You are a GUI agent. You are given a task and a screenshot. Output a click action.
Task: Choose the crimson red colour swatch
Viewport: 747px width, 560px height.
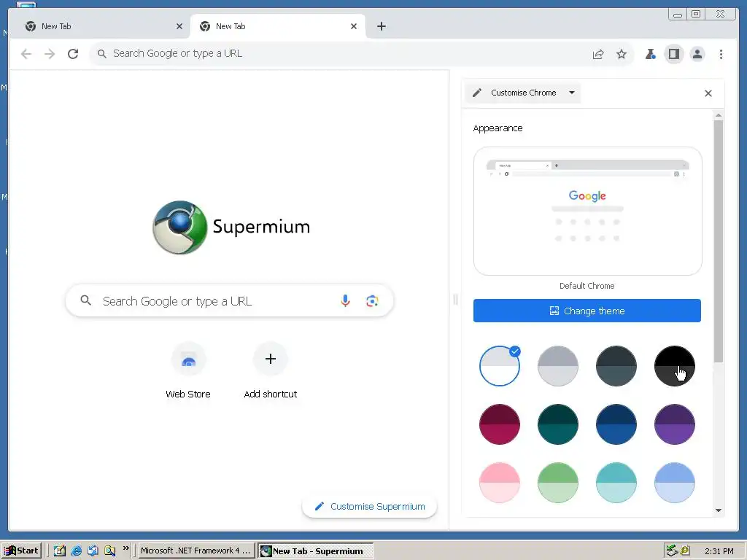coord(499,424)
